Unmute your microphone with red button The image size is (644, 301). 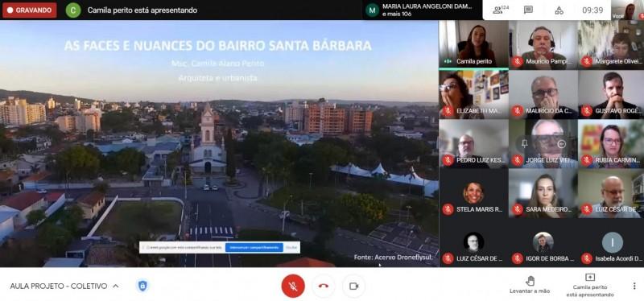pos(293,286)
